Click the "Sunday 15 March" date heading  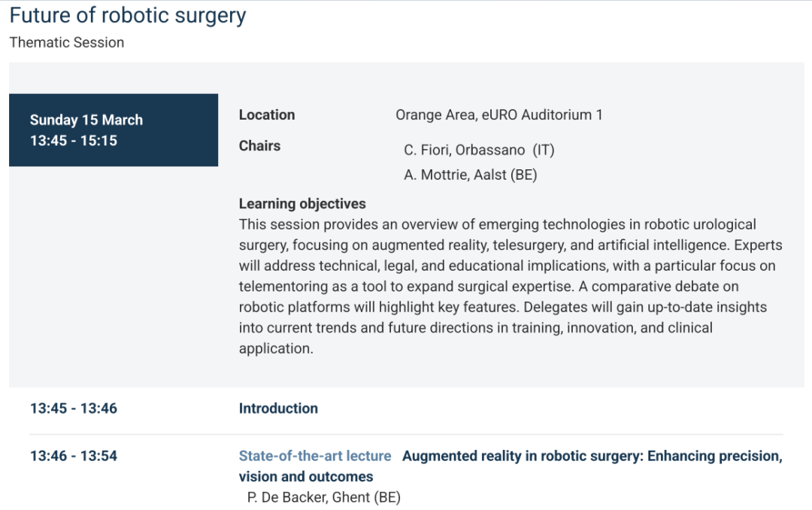pos(86,120)
